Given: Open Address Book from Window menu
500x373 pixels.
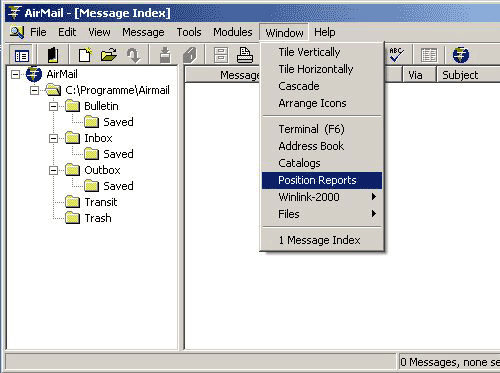Looking at the screenshot, I should pyautogui.click(x=322, y=146).
